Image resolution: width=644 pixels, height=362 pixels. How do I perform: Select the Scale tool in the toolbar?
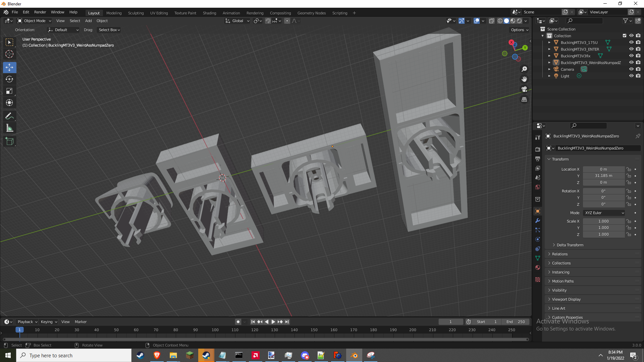coord(9,91)
